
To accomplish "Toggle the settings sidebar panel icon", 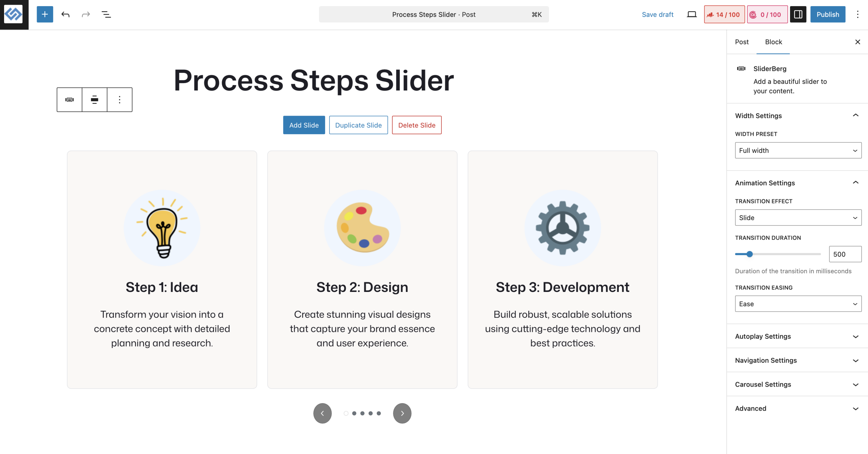I will pyautogui.click(x=798, y=14).
